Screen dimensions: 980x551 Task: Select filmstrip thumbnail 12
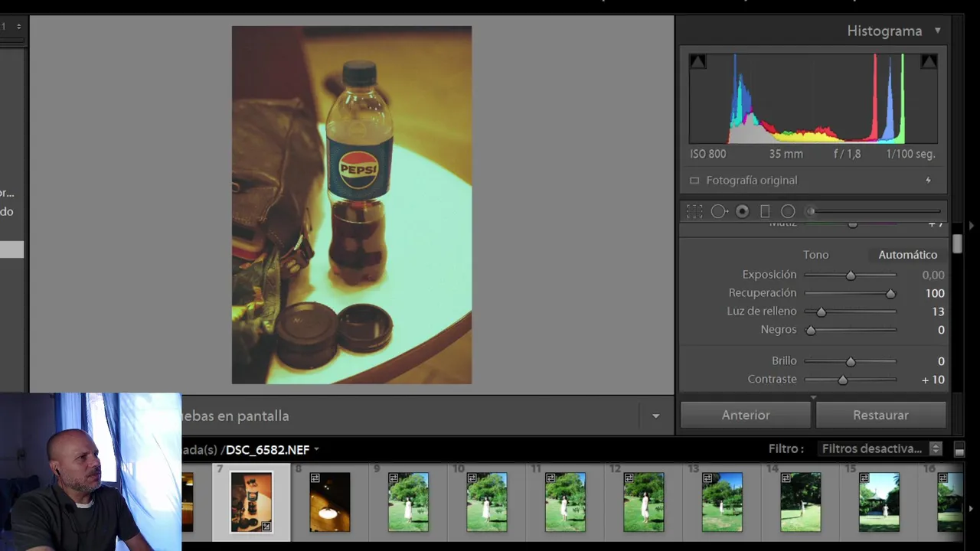(644, 502)
